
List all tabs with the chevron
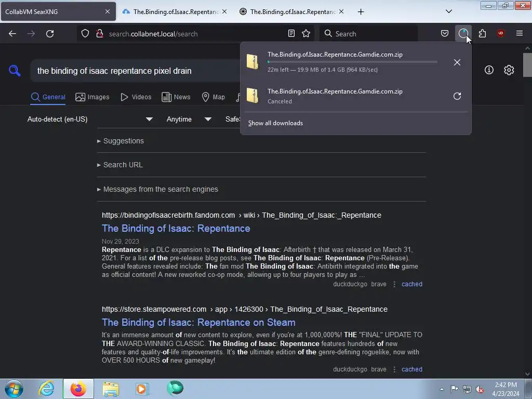448,11
